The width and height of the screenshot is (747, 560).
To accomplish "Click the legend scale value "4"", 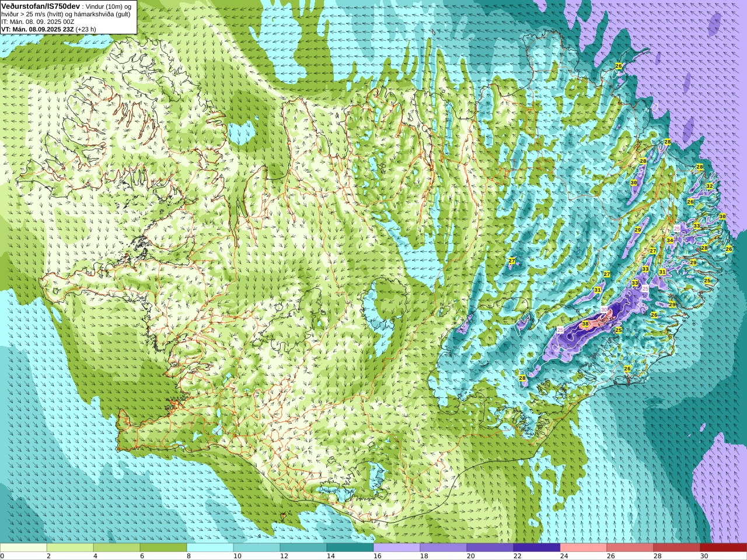I will point(95,556).
